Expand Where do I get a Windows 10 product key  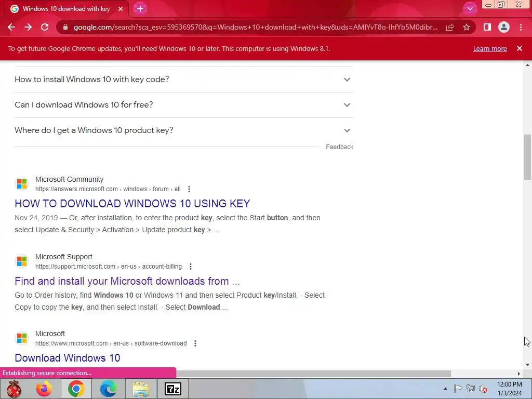pos(184,130)
